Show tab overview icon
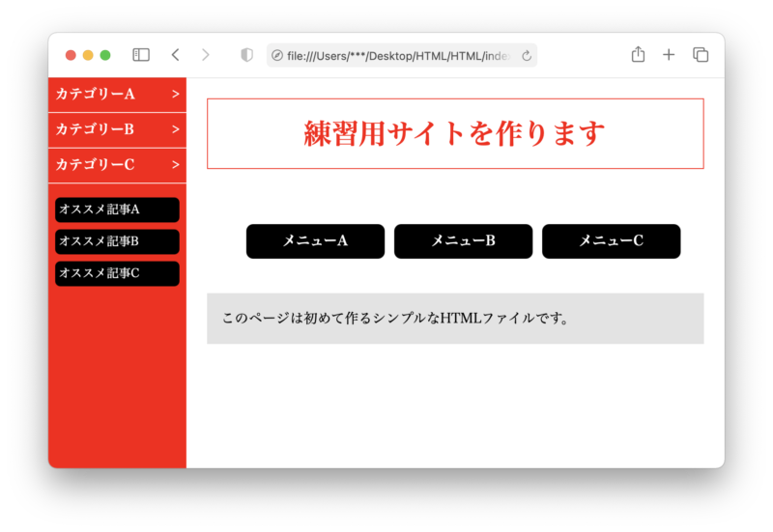This screenshot has width=773, height=532. (x=701, y=55)
